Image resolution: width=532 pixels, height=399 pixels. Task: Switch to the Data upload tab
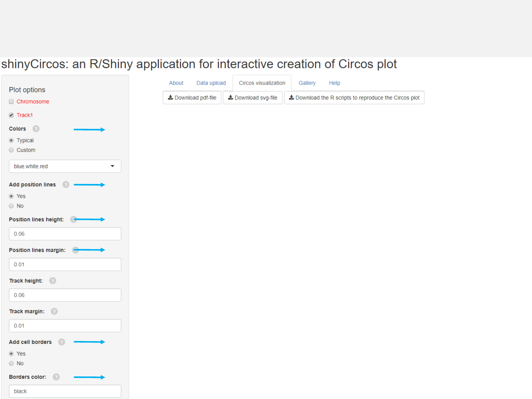(x=211, y=83)
